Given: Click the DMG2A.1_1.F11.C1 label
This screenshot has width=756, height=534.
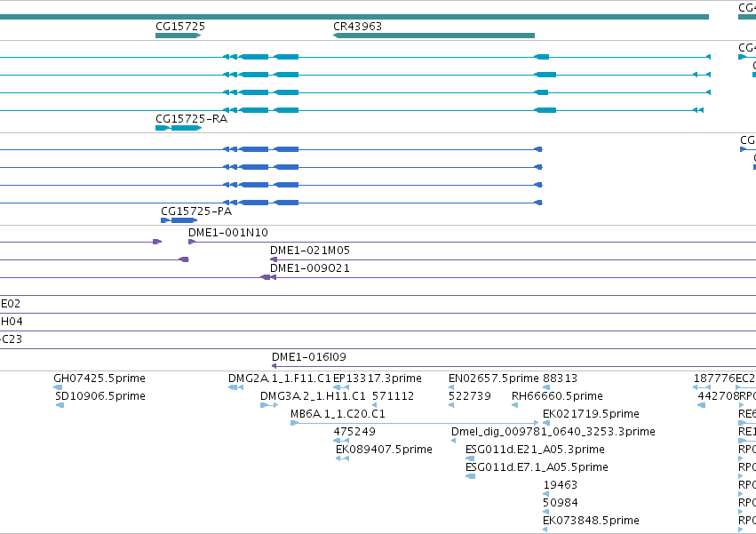Looking at the screenshot, I should pos(280,379).
